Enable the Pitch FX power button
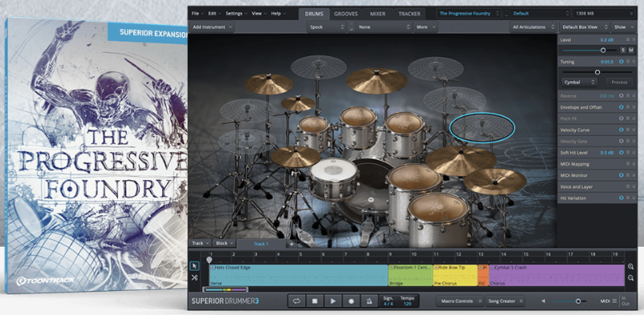 point(621,118)
